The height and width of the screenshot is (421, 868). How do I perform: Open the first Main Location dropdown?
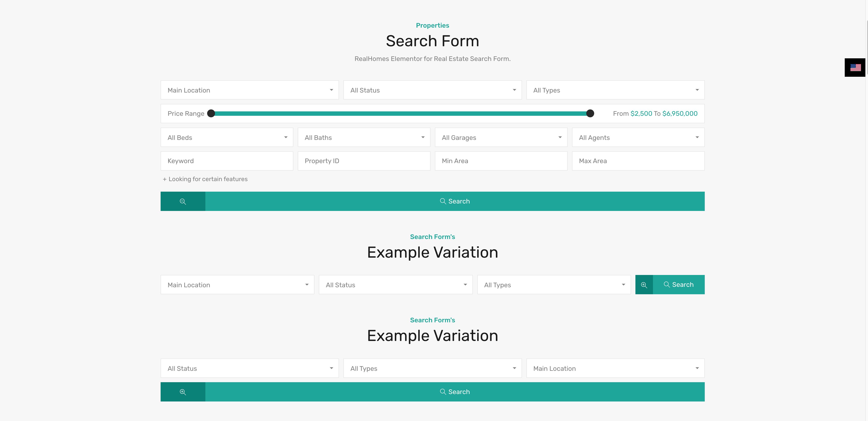[x=249, y=90]
